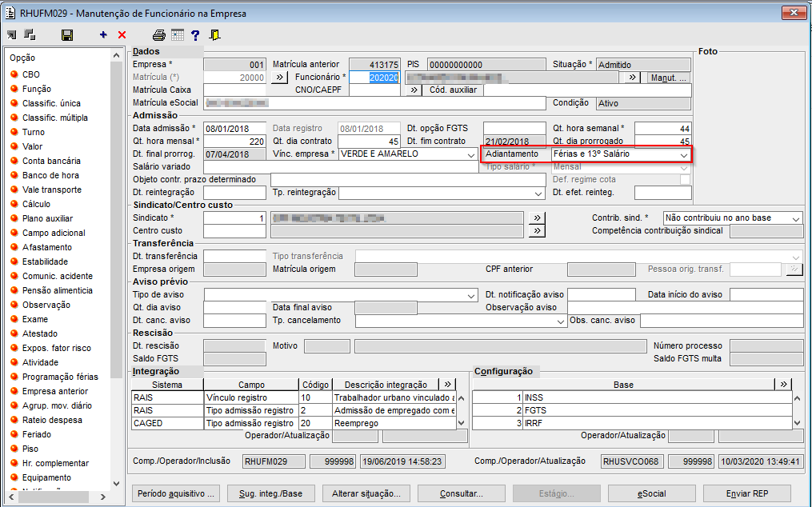Click the orange bullet icon beside Feriado

14,434
